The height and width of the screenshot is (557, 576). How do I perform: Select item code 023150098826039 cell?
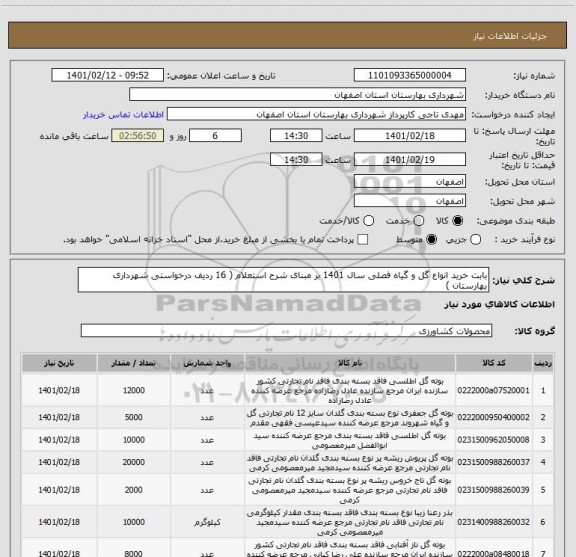click(493, 490)
